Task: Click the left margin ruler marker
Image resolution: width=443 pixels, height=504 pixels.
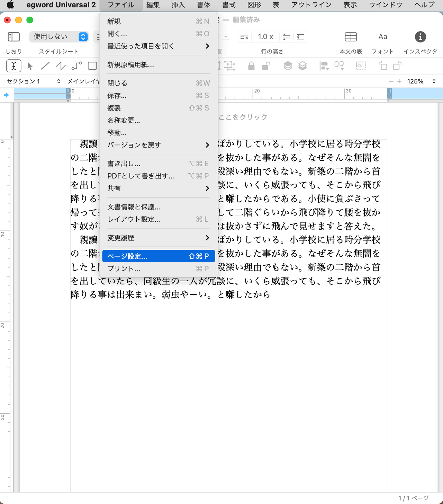Action: tap(68, 94)
